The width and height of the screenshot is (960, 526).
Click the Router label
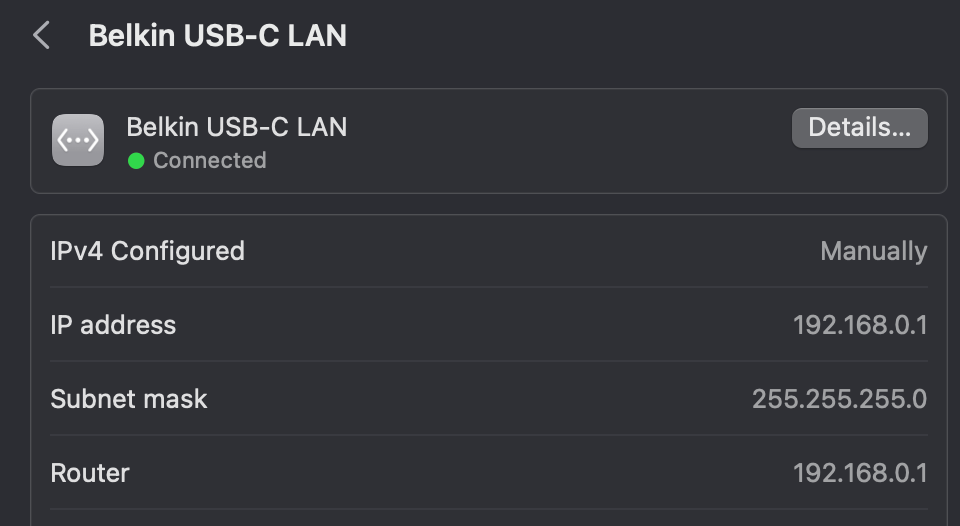click(90, 473)
